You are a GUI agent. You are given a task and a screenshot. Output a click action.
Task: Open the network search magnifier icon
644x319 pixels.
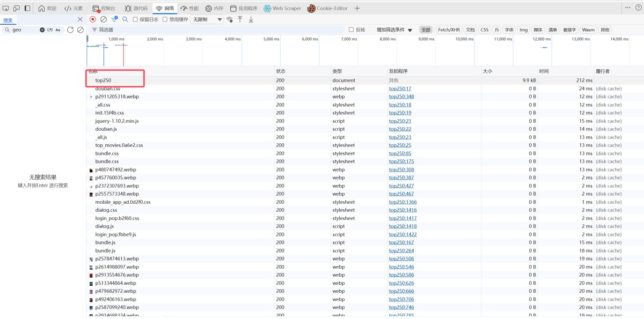coord(125,19)
